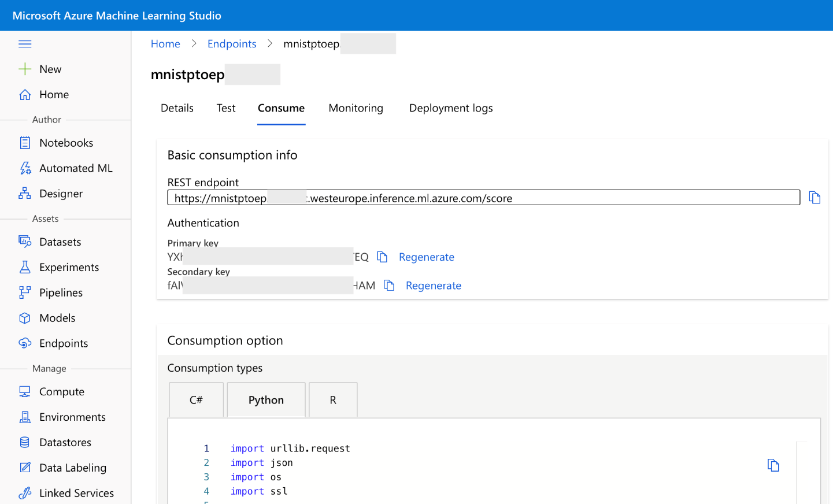Image resolution: width=833 pixels, height=504 pixels.
Task: Copy the secondary key
Action: 389,286
